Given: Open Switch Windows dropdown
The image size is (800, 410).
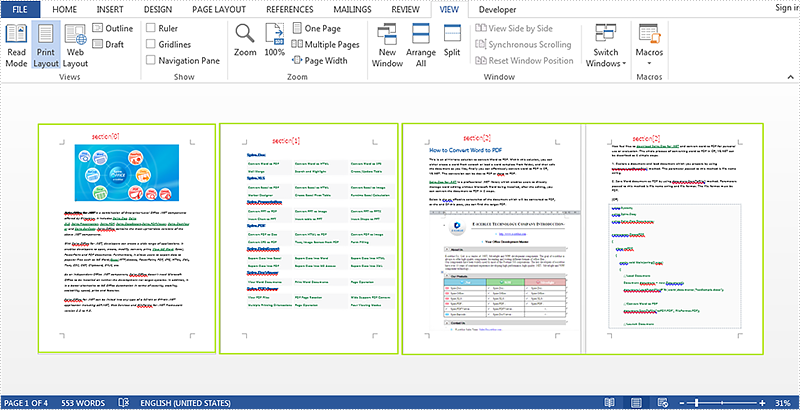Looking at the screenshot, I should pos(606,45).
